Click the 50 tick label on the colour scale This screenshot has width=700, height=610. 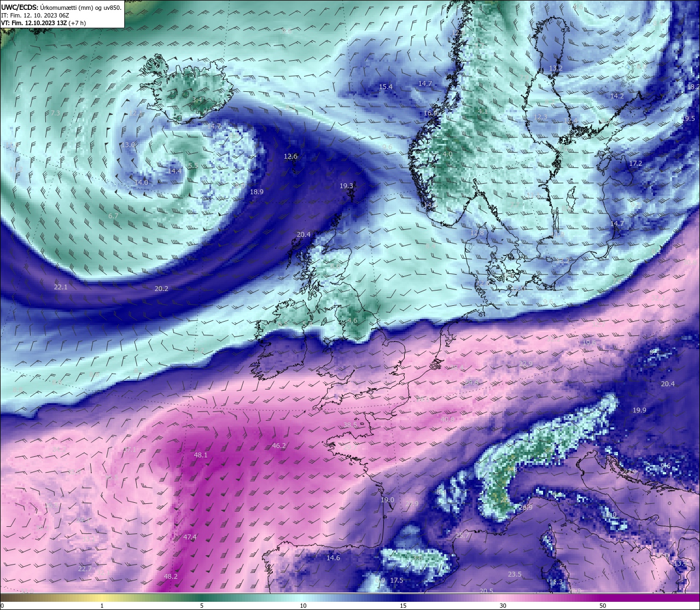click(x=603, y=606)
